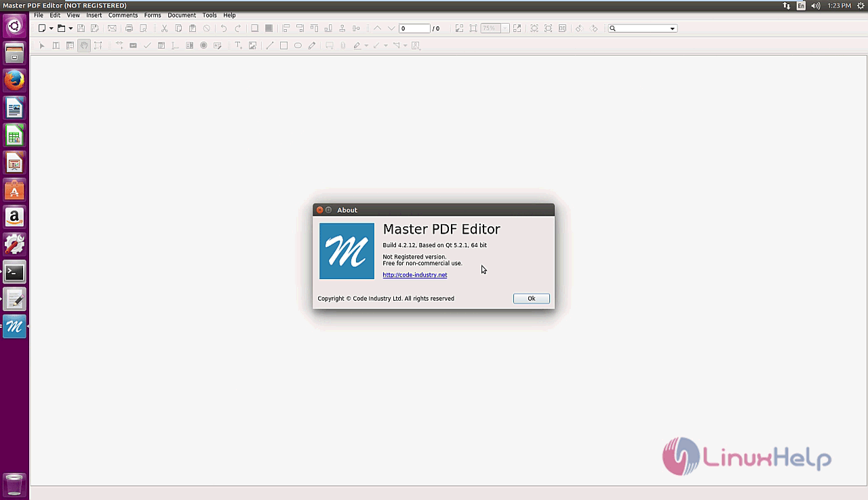Select the Check Box form field tool
This screenshot has width=868, height=500.
coord(147,45)
